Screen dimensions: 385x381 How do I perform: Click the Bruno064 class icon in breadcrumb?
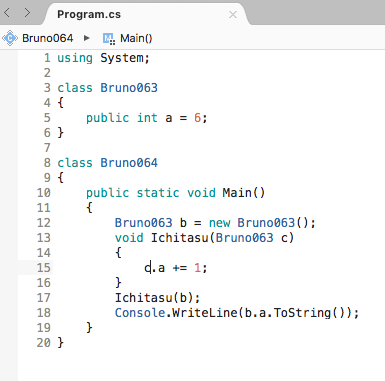click(x=10, y=38)
